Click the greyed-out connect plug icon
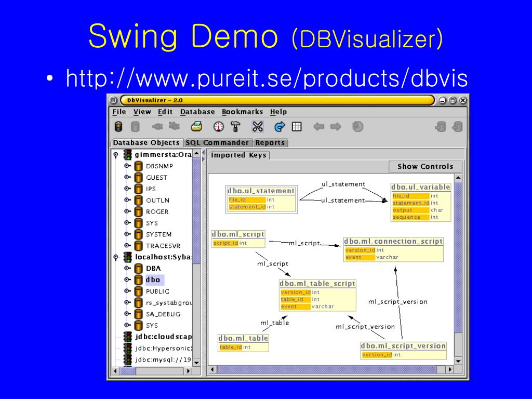Viewport: 532px width, 399px height. point(157,127)
